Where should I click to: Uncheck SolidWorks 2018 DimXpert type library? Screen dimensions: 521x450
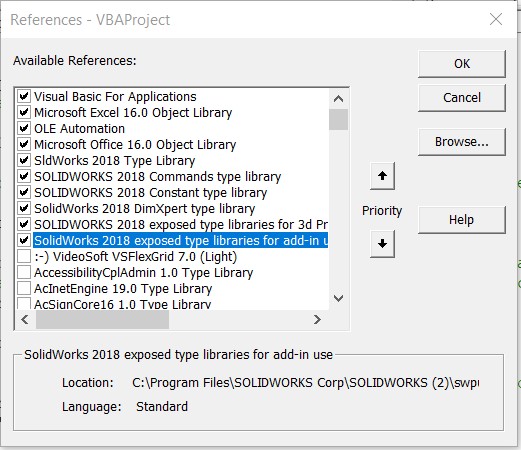[24, 208]
